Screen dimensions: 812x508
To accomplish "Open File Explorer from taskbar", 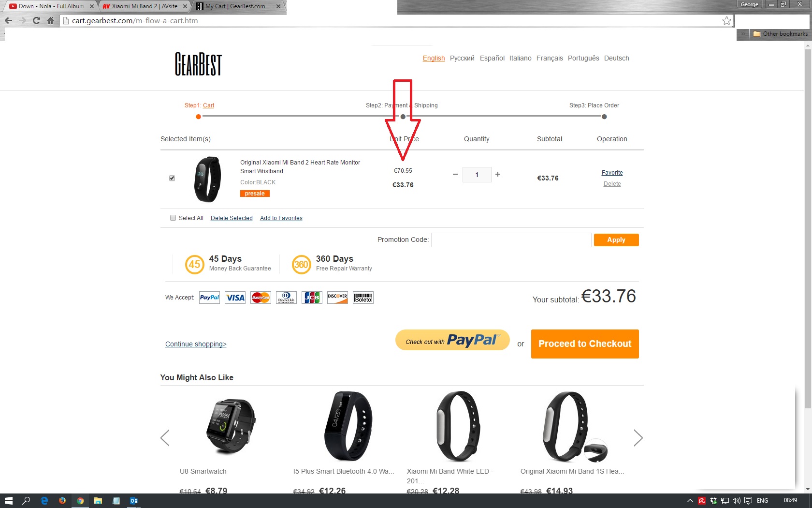I will pyautogui.click(x=98, y=501).
